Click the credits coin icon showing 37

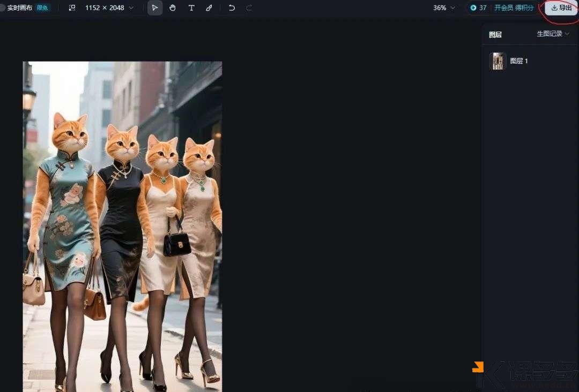[473, 8]
